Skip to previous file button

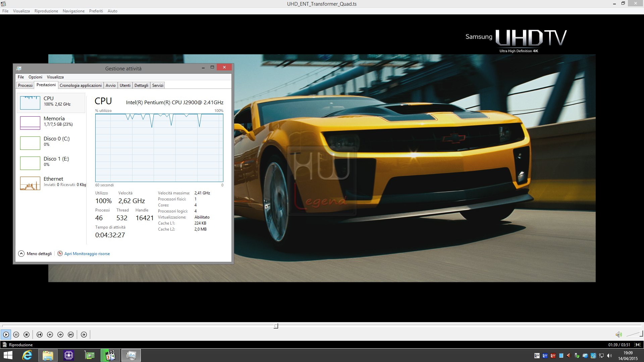[39, 335]
